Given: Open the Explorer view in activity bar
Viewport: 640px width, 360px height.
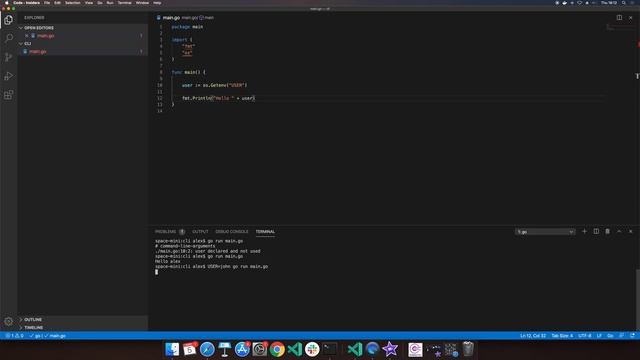Looking at the screenshot, I should tap(9, 19).
